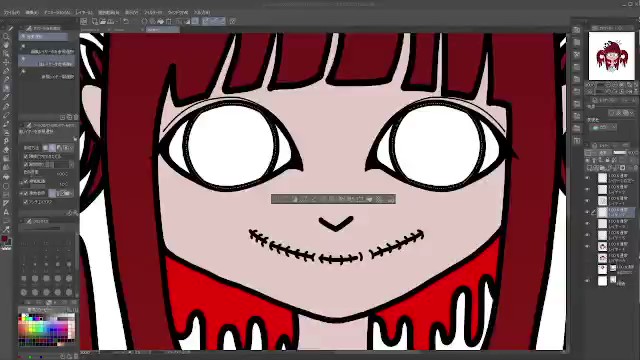Choose the refer other layers selection sub tool
The width and height of the screenshot is (640, 360).
[x=47, y=64]
